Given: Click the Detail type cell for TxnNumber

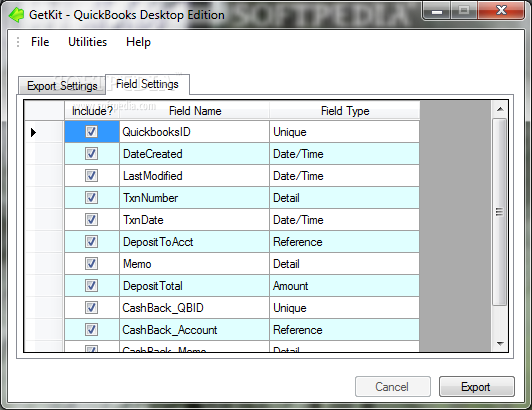Looking at the screenshot, I should tap(344, 198).
